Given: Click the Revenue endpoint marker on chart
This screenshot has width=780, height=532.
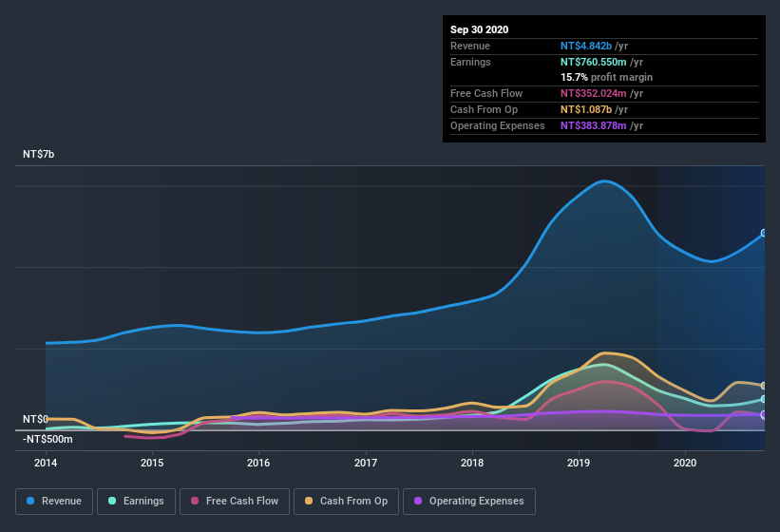Looking at the screenshot, I should tap(764, 233).
